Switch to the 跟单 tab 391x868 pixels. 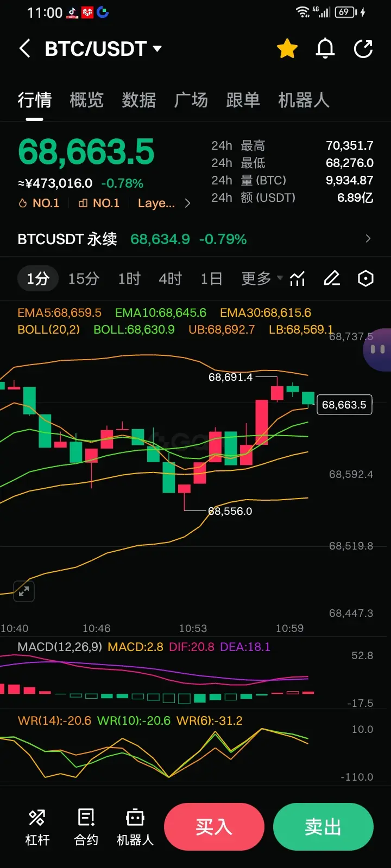point(243,100)
